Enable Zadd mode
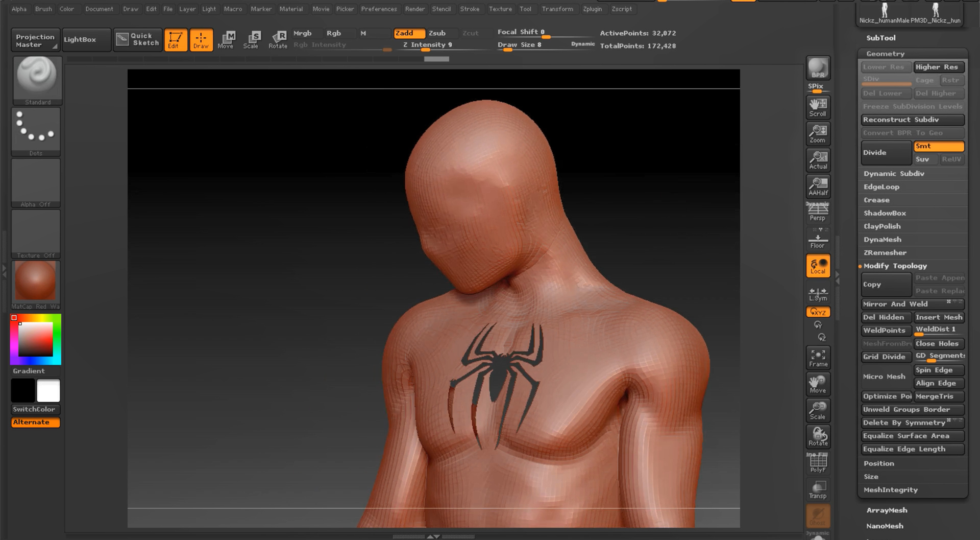The width and height of the screenshot is (980, 540). coord(409,33)
